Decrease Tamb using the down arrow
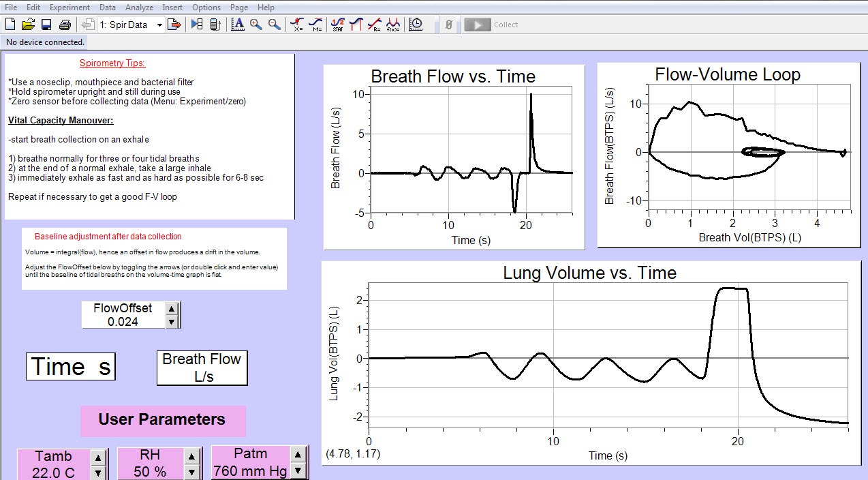Screen dimensions: 868x480 98,472
